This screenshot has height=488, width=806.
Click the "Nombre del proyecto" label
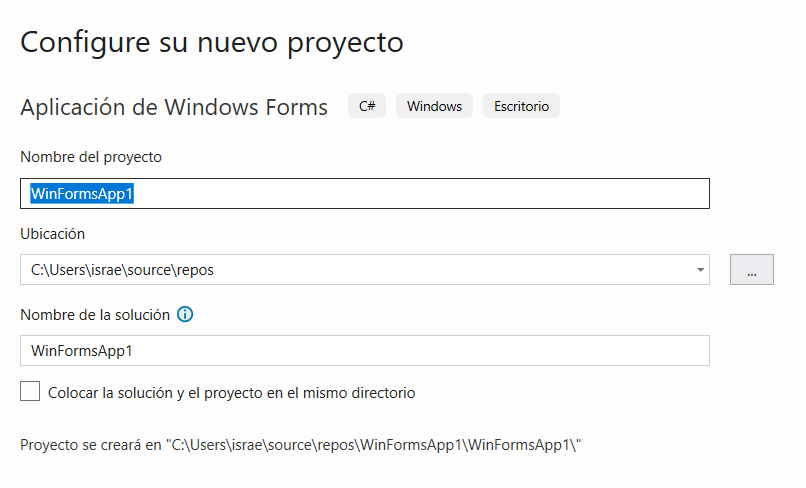pyautogui.click(x=91, y=157)
